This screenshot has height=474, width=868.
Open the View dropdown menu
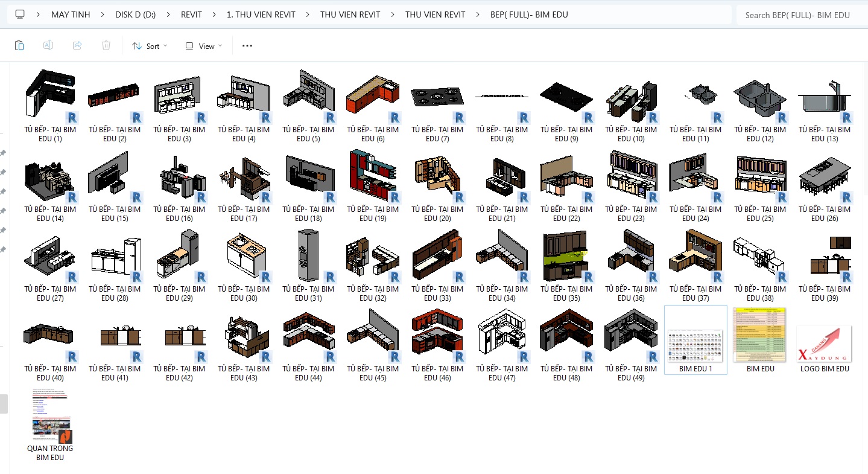click(x=204, y=46)
